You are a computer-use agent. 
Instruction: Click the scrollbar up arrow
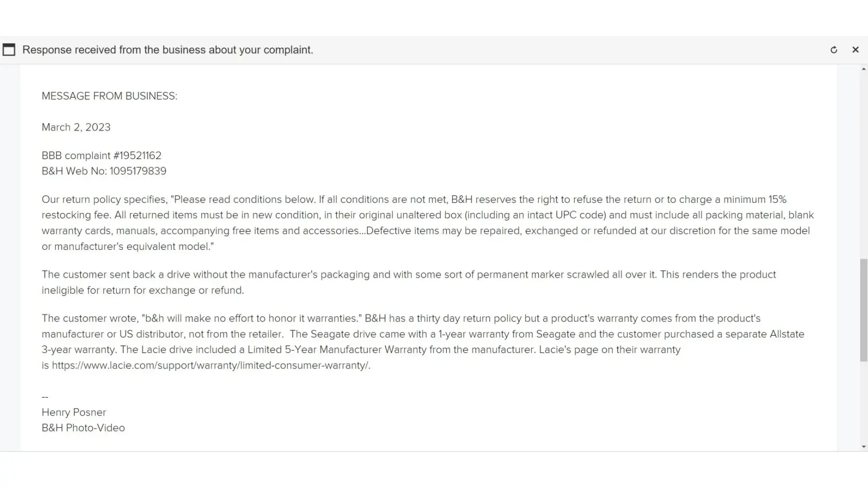[x=864, y=69]
